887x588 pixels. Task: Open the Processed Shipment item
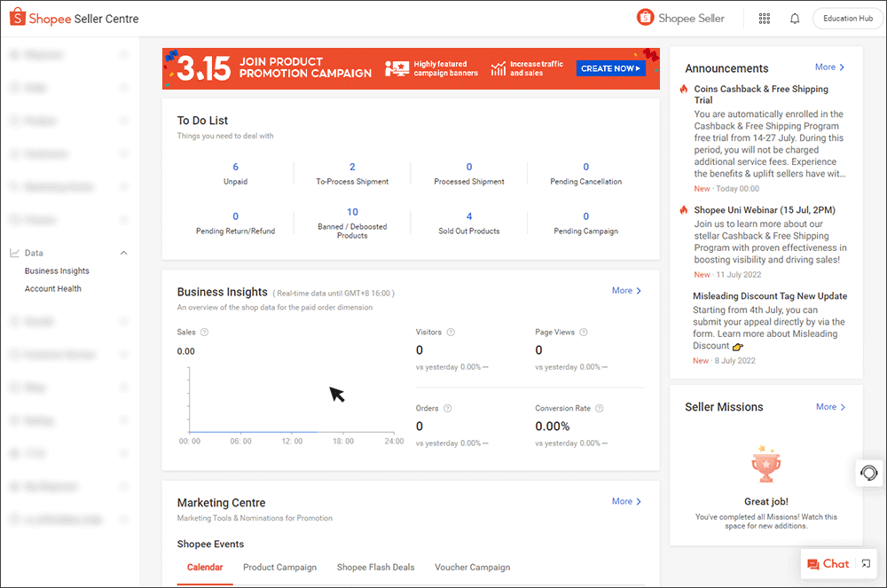click(x=469, y=174)
